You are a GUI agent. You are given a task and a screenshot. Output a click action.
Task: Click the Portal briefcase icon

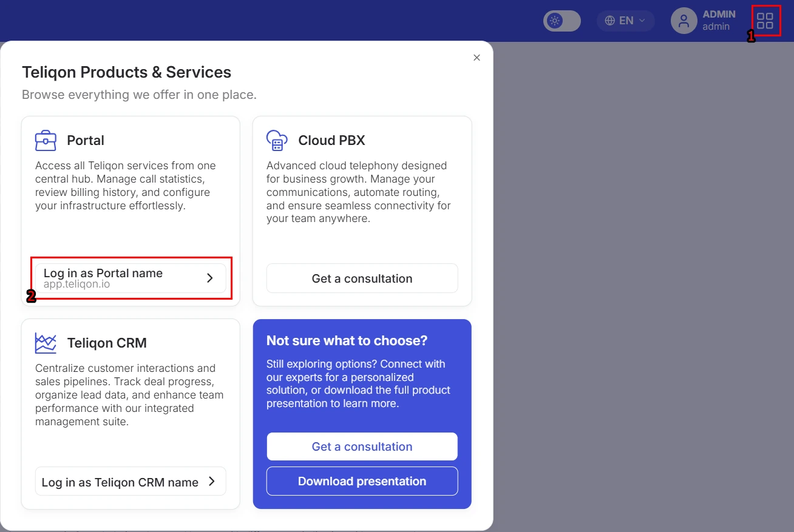click(x=46, y=141)
